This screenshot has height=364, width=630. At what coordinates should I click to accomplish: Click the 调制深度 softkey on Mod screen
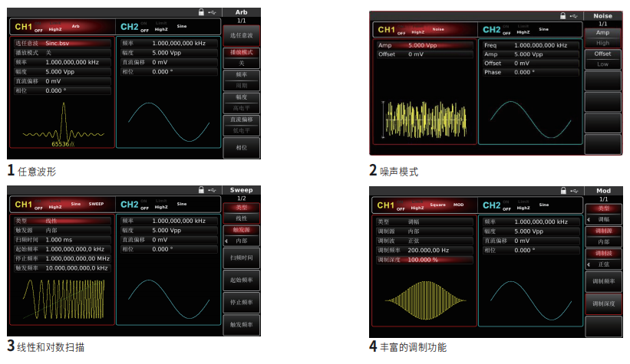603,303
